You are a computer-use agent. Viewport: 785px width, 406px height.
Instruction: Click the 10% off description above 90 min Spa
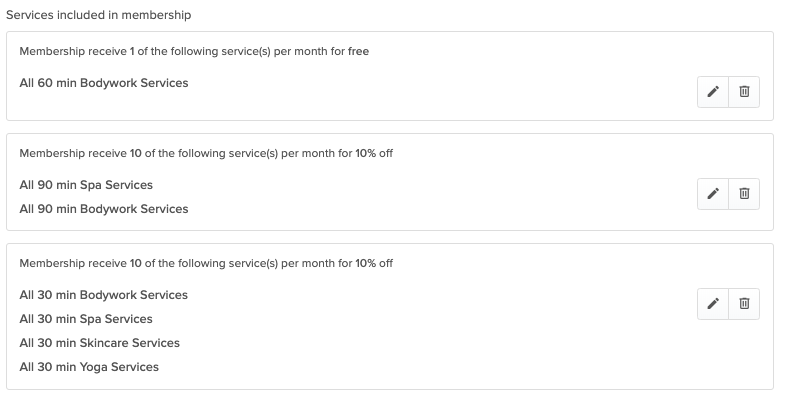click(x=206, y=154)
